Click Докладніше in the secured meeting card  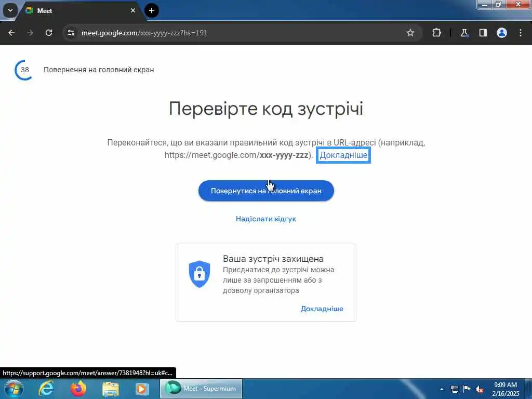[x=322, y=309]
